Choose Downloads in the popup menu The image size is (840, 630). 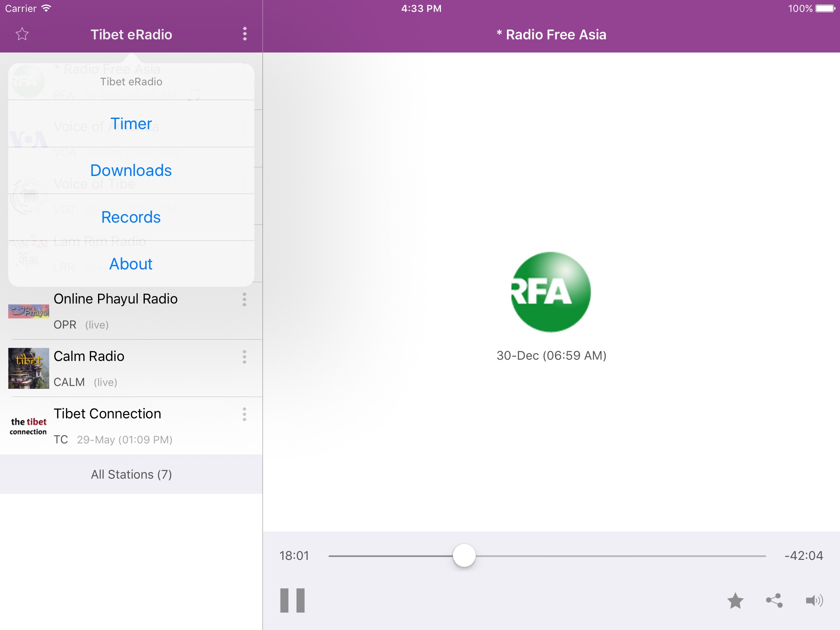tap(131, 170)
